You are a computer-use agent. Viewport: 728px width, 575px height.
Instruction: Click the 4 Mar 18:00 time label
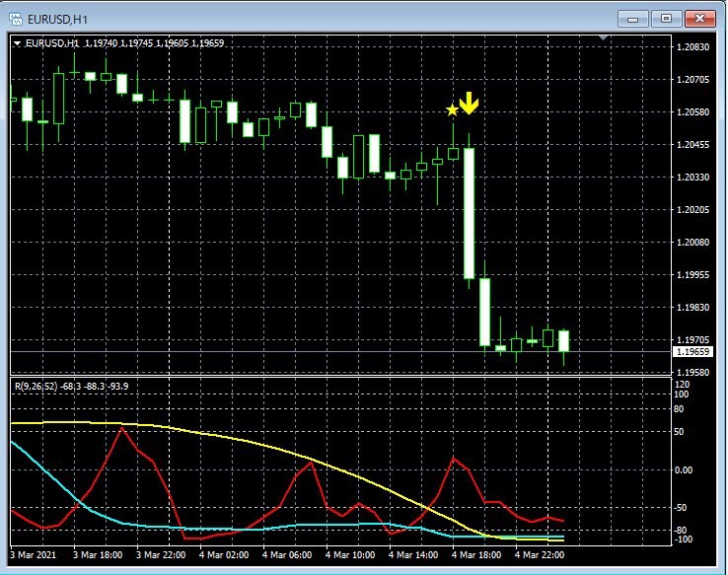[476, 555]
